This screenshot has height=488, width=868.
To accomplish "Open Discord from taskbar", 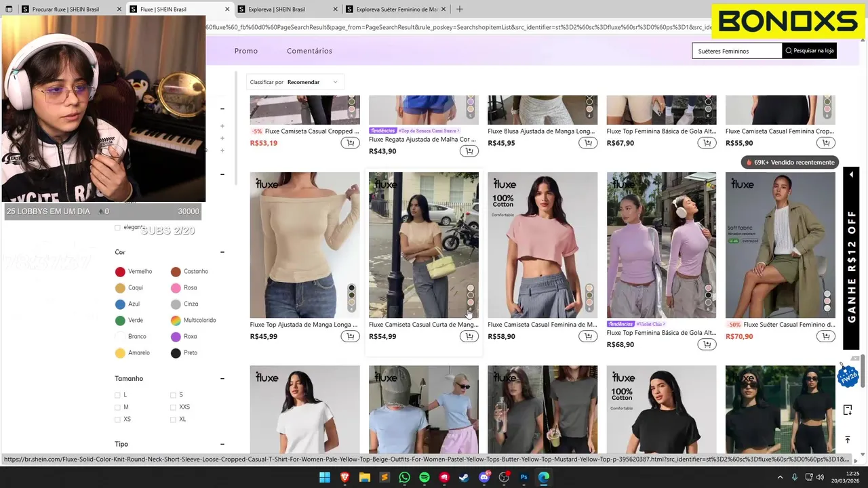I will 484,477.
